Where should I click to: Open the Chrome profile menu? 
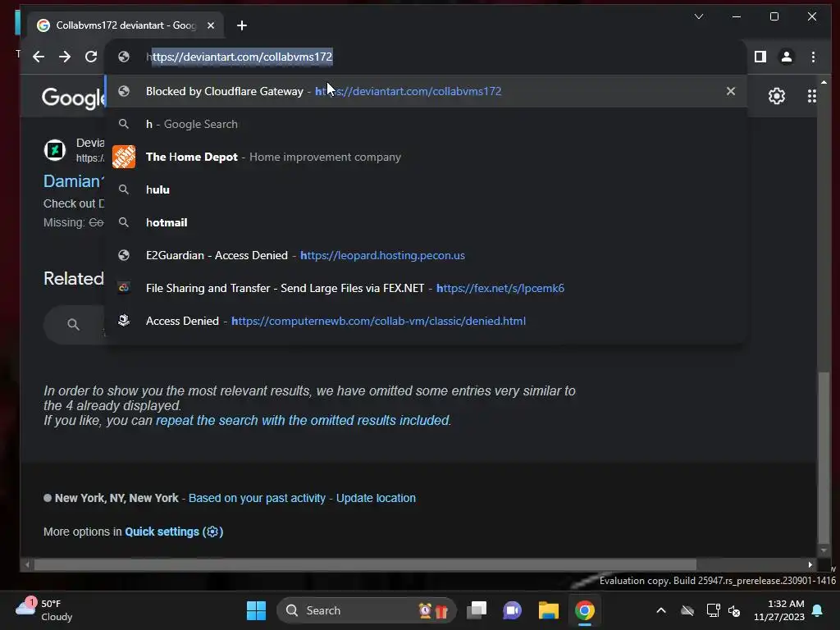click(x=787, y=57)
